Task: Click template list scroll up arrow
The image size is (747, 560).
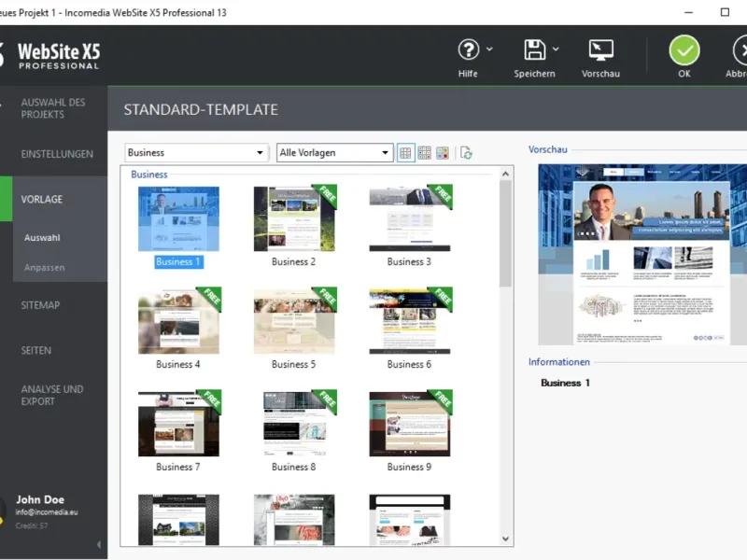Action: 505,174
